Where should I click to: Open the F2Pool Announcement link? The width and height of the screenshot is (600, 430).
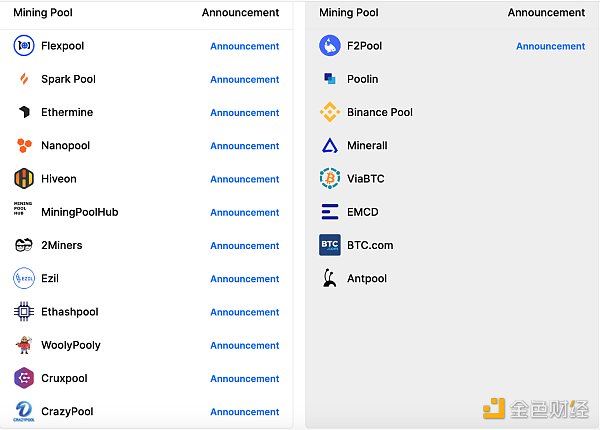[550, 46]
